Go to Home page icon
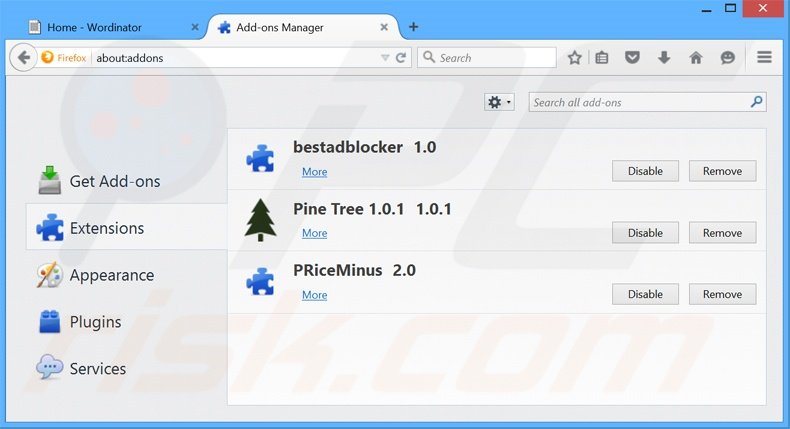 click(696, 57)
